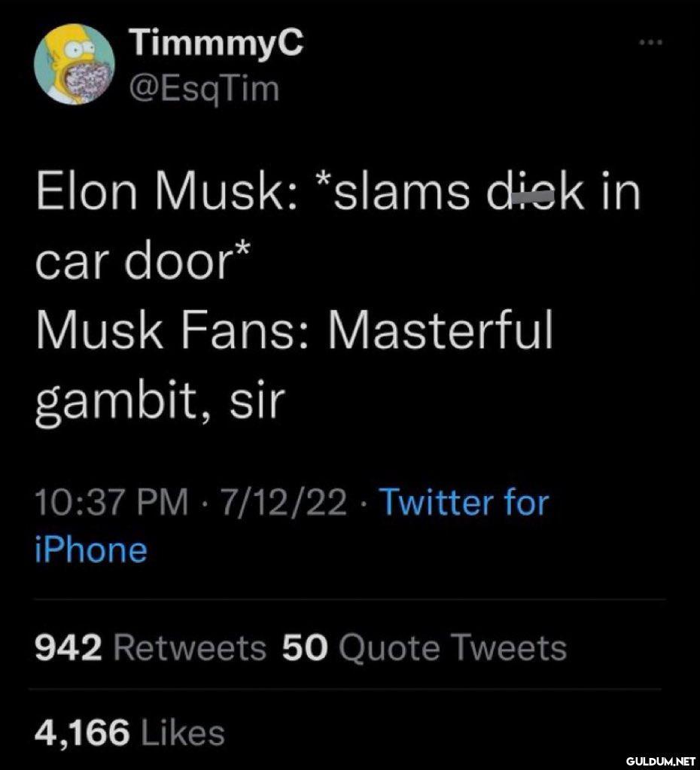
Task: Open the "Twitter for" source link
Action: pyautogui.click(x=464, y=502)
